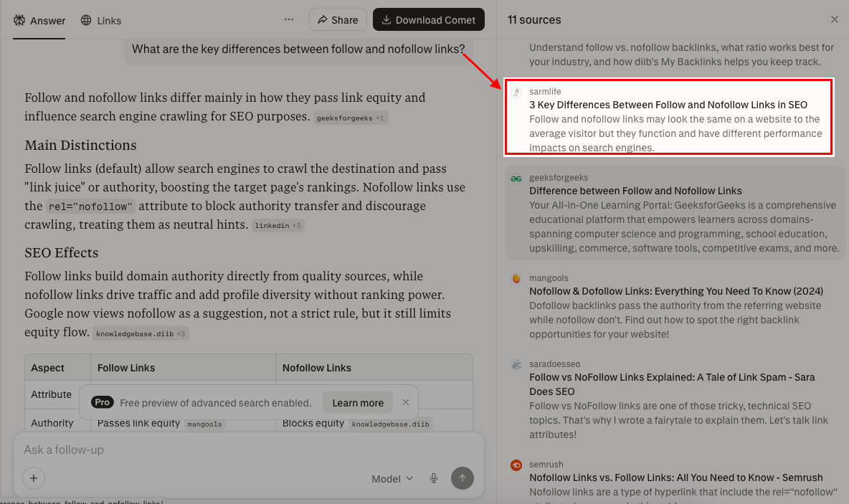Click the Semrush source favicon

(x=516, y=465)
